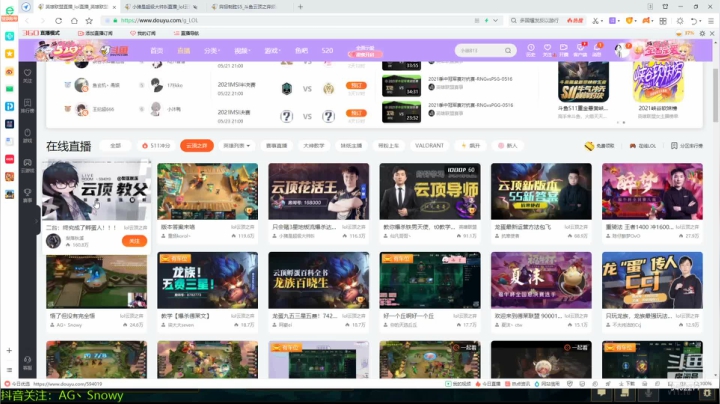Image resolution: width=720 pixels, height=404 pixels.
Task: Reload the page with the refresh icon
Action: 58,21
